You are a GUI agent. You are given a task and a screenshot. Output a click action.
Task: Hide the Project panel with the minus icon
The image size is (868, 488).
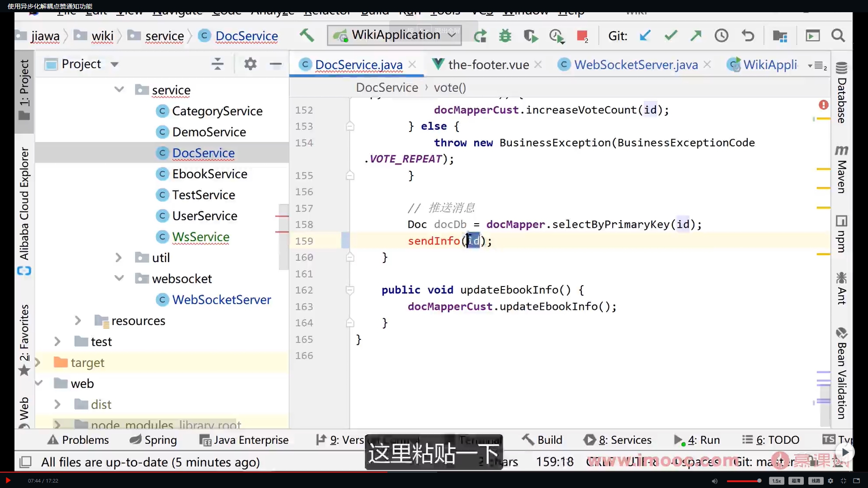276,64
